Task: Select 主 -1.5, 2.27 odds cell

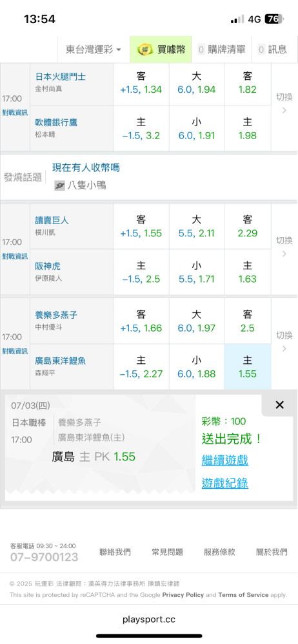Action: [141, 367]
